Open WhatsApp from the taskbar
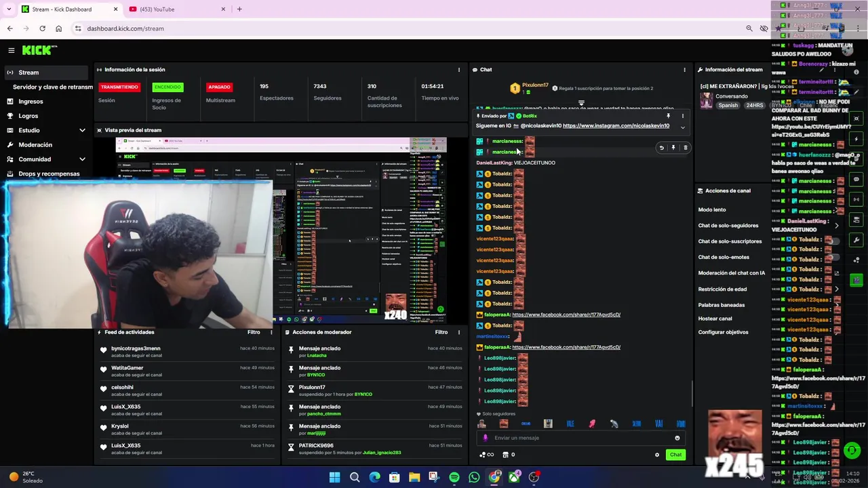868x488 pixels. click(474, 477)
